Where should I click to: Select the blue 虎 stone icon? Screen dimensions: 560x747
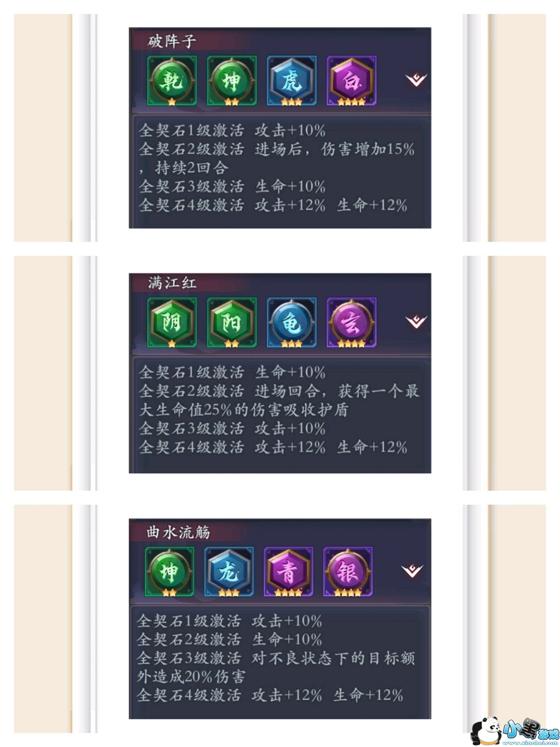(x=291, y=81)
